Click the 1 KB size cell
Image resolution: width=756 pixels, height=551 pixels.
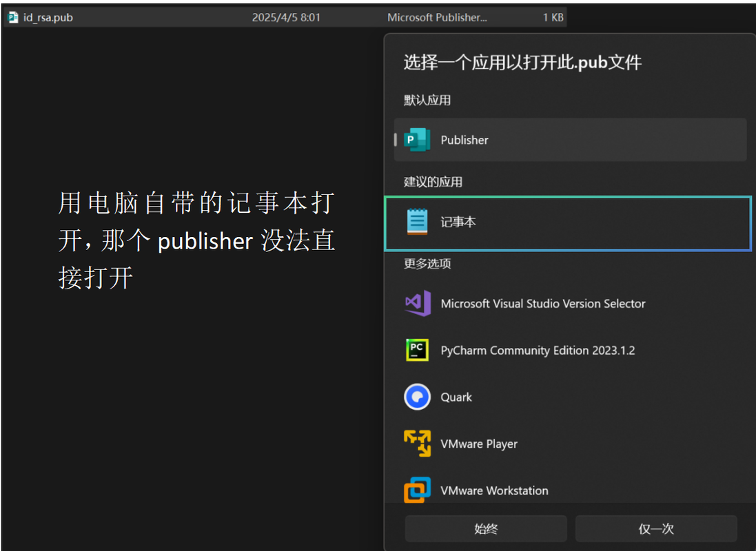pyautogui.click(x=553, y=17)
